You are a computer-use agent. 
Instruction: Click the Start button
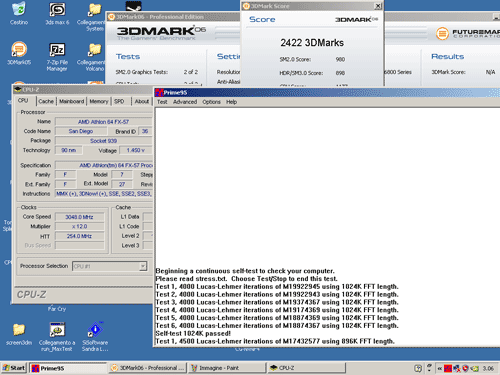tap(14, 368)
